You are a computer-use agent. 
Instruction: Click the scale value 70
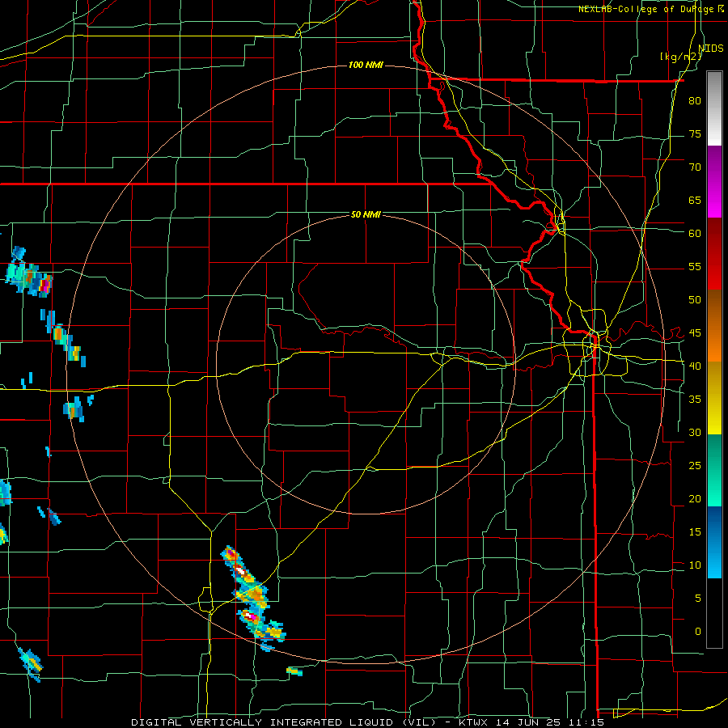pos(695,167)
